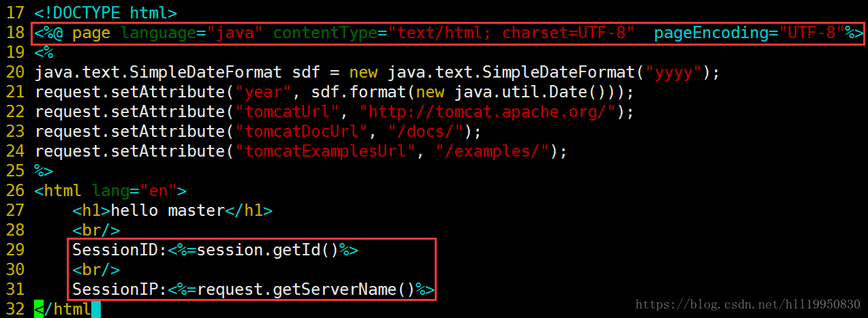
Task: Click line number 32 in the gutter
Action: coord(14,309)
